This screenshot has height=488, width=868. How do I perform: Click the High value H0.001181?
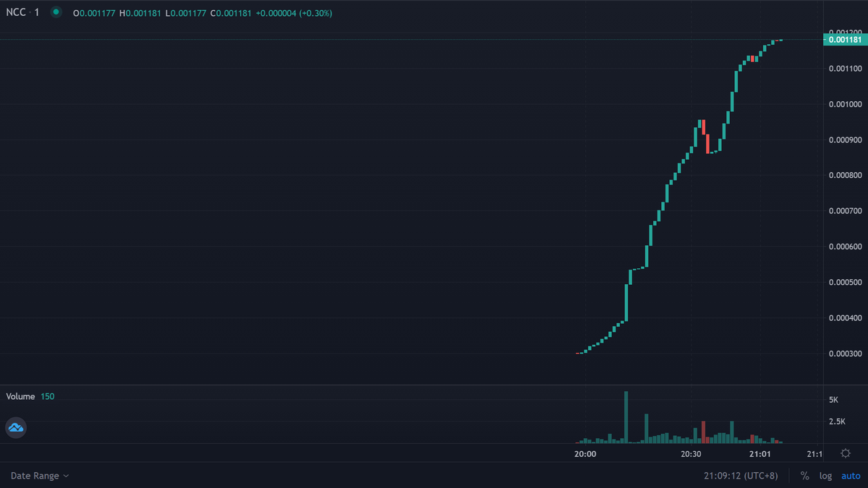(x=140, y=13)
